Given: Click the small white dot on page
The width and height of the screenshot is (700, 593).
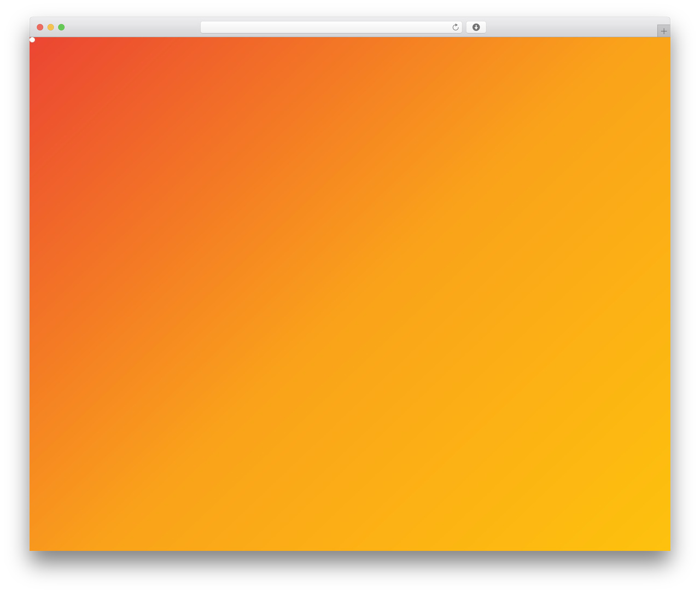Looking at the screenshot, I should click(32, 40).
